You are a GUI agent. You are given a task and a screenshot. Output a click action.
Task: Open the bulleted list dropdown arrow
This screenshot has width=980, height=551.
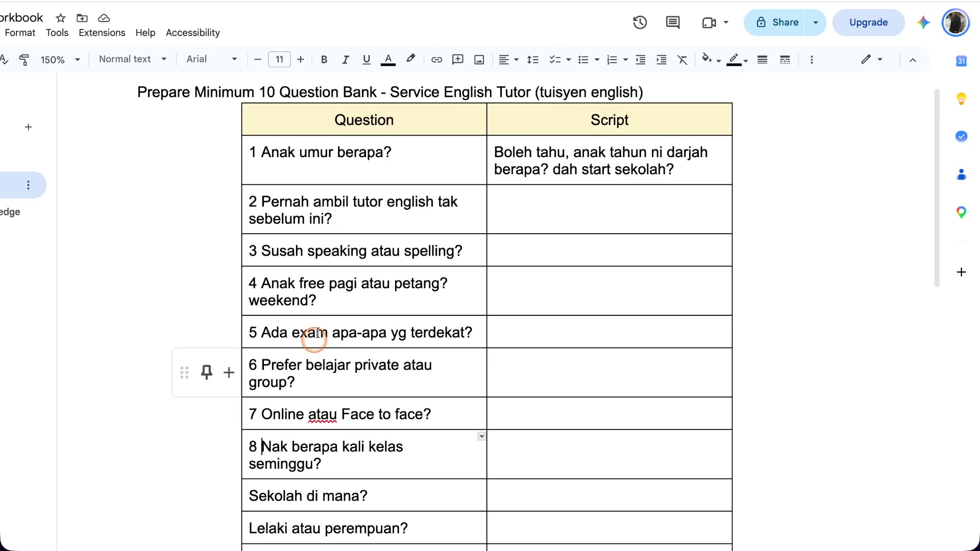pos(597,60)
